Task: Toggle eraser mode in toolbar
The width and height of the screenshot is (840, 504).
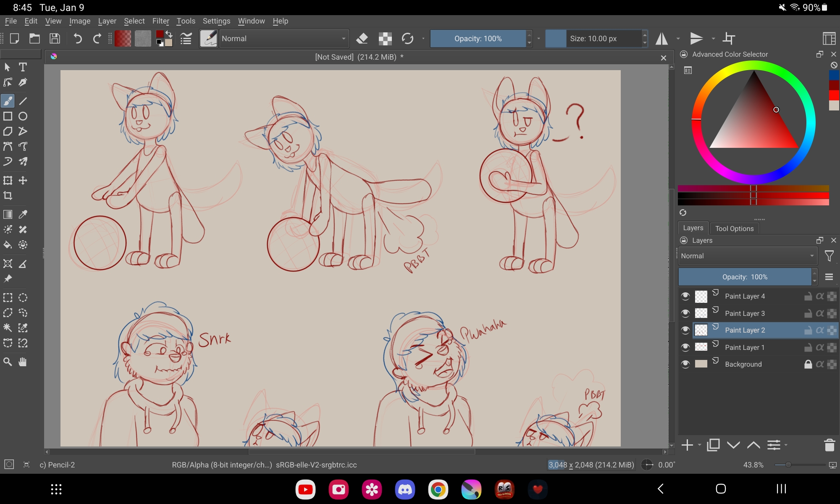Action: 362,39
